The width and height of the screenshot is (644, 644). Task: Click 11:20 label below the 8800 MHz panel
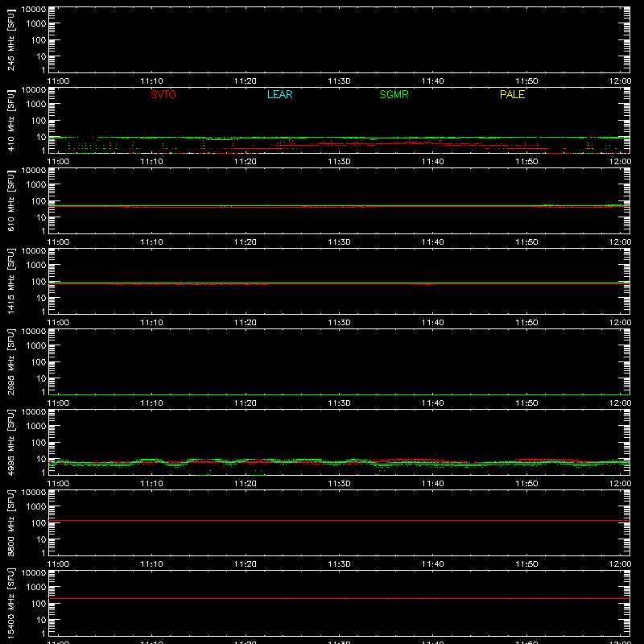246,564
